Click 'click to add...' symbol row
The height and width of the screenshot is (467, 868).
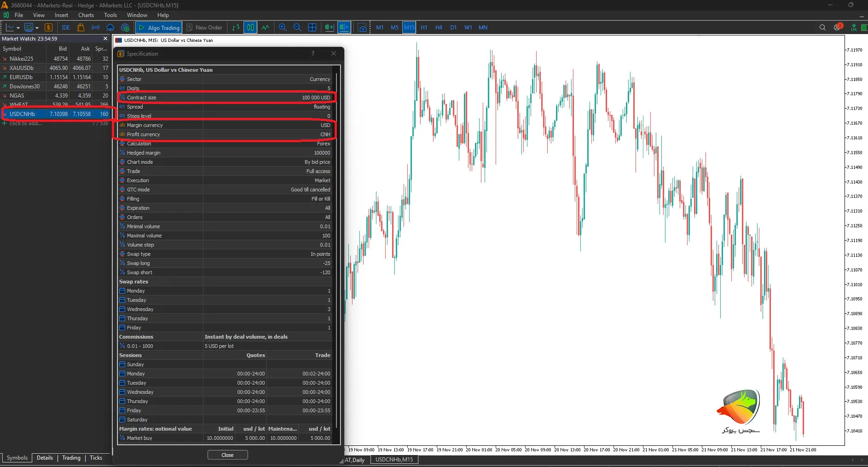[x=26, y=123]
